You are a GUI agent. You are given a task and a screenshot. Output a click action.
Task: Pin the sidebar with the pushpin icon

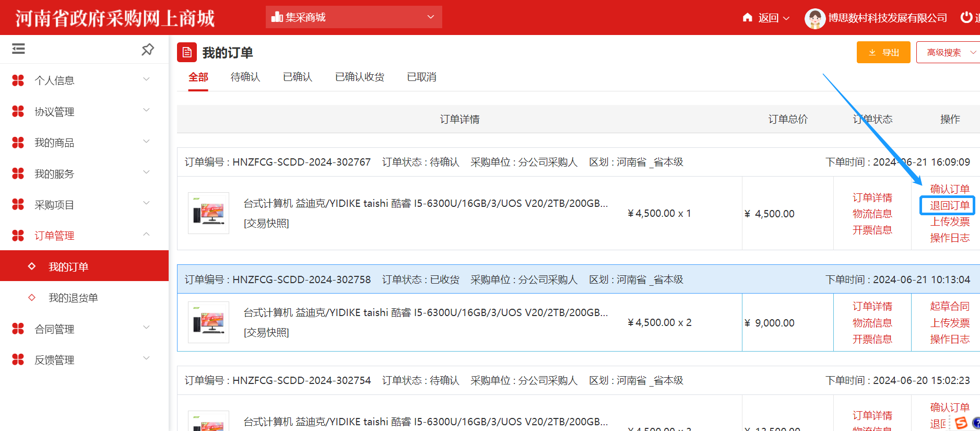point(148,49)
